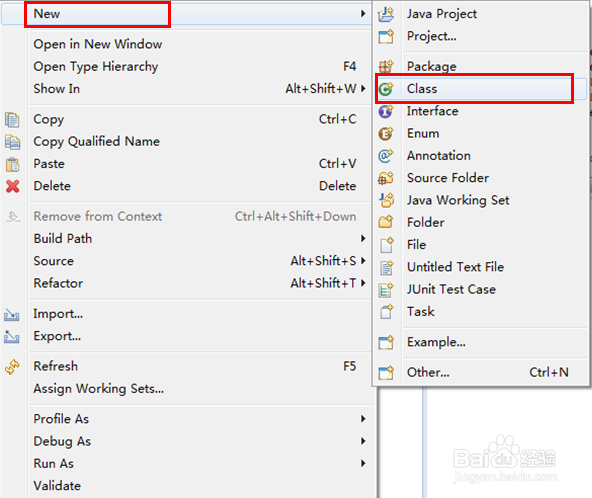Click the Ctrl+V shortcut label
This screenshot has width=592, height=498.
pos(338,164)
